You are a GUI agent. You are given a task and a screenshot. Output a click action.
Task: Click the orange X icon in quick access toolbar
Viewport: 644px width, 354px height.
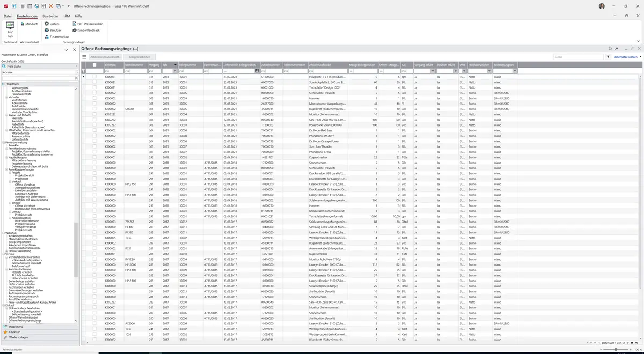[x=50, y=5]
